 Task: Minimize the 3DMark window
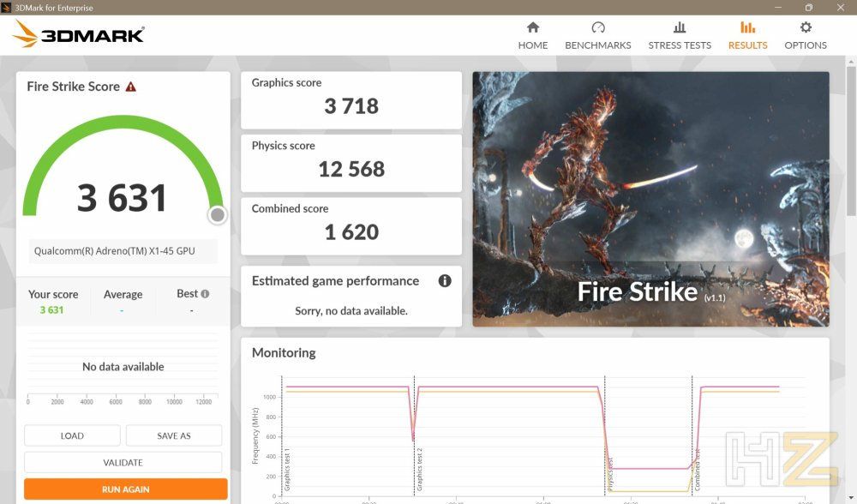(778, 7)
